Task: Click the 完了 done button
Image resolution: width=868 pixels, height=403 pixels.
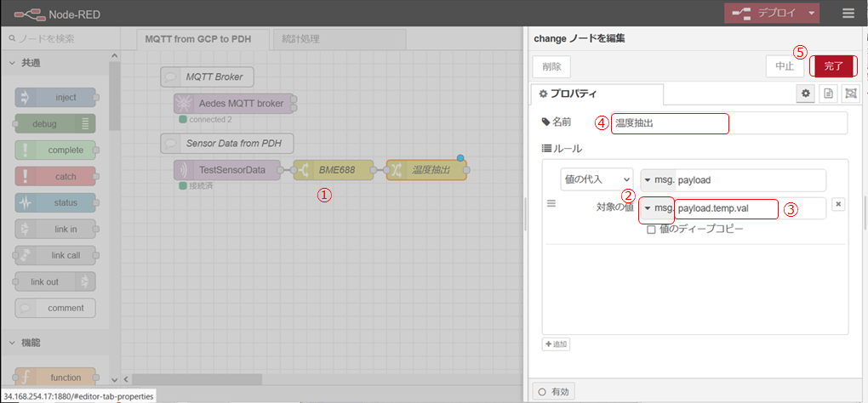Action: pos(832,65)
